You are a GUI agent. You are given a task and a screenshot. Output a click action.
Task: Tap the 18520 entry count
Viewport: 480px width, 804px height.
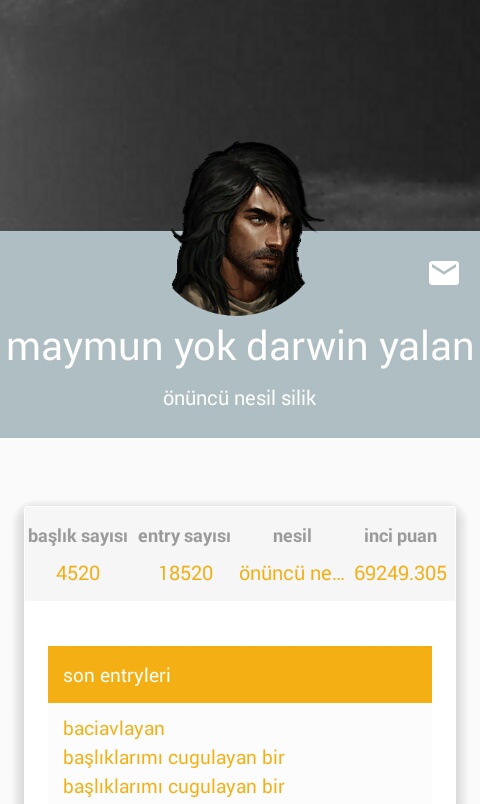click(186, 573)
